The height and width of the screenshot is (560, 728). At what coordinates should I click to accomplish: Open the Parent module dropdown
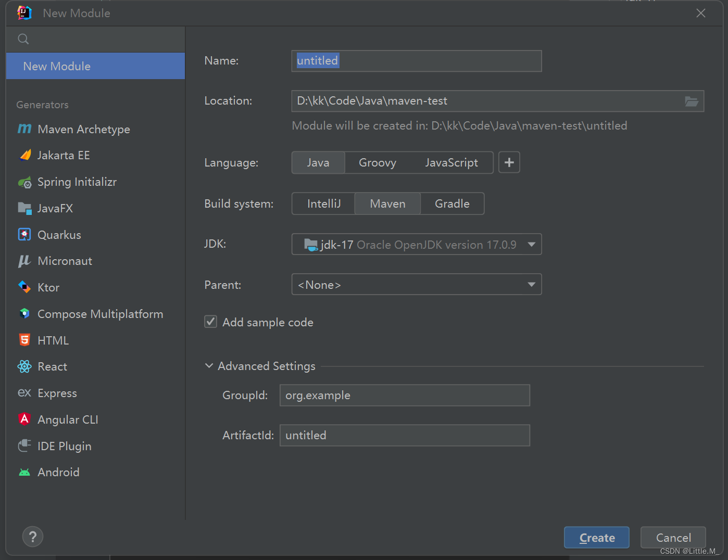417,284
